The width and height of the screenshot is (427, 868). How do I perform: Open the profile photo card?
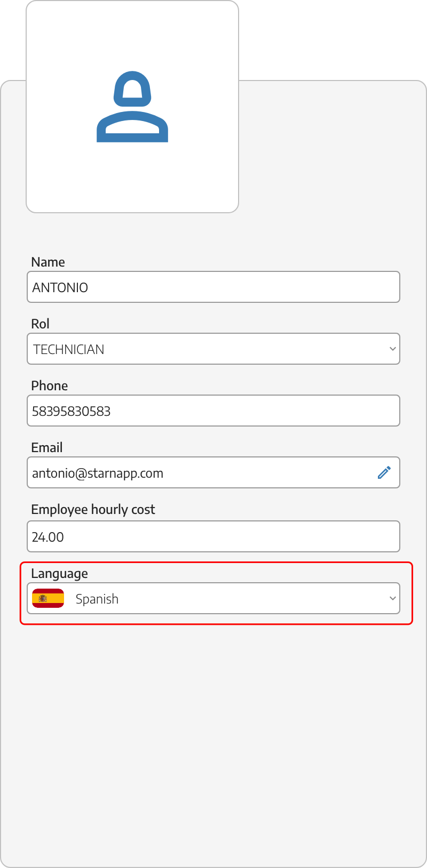coord(132,107)
